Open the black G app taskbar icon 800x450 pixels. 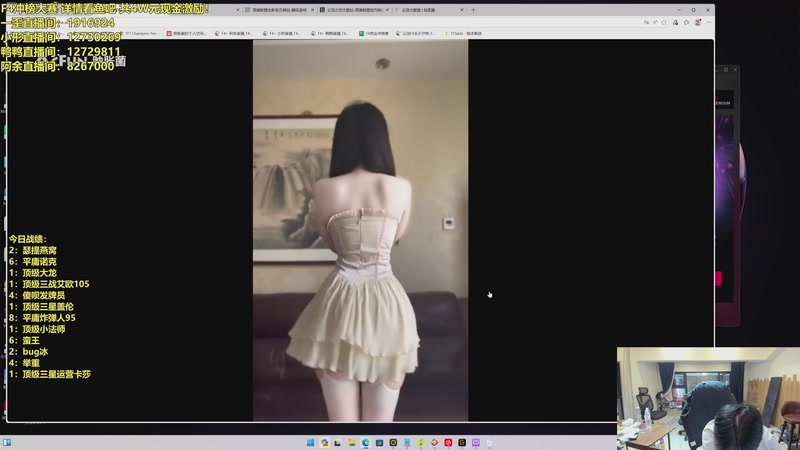tap(462, 443)
